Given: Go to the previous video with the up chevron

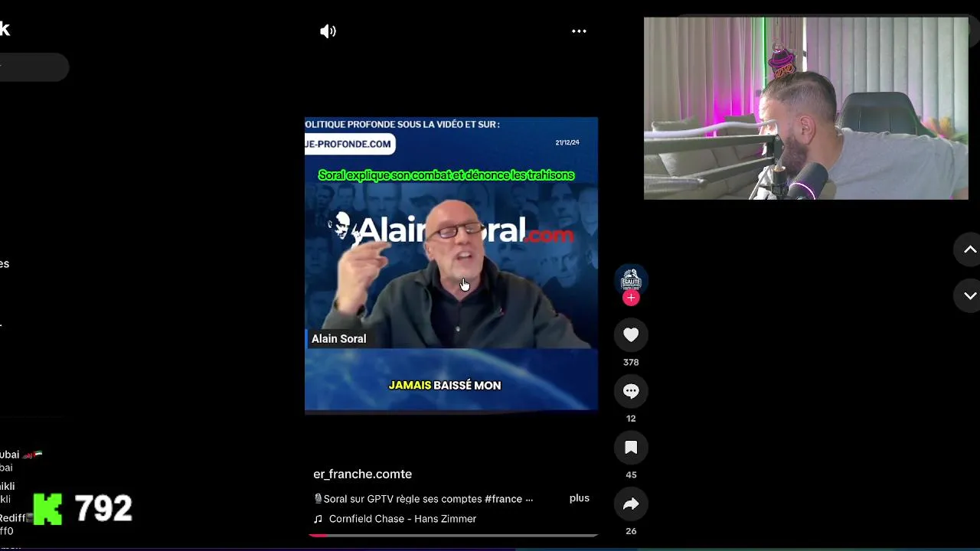Looking at the screenshot, I should point(969,250).
